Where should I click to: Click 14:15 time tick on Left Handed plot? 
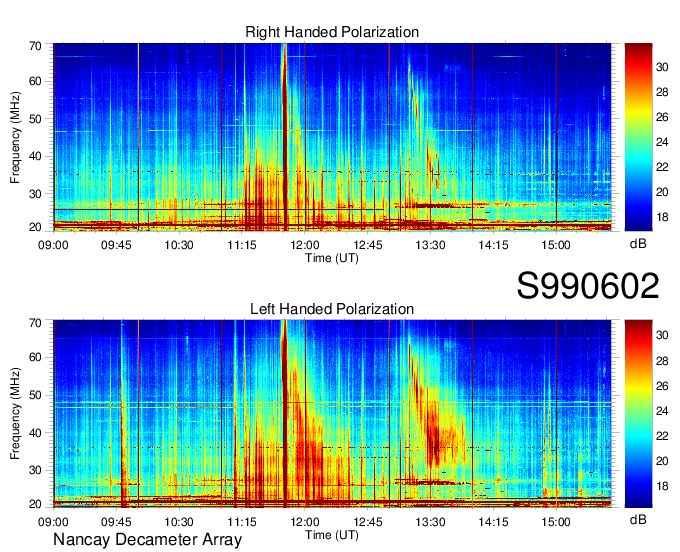(x=493, y=522)
